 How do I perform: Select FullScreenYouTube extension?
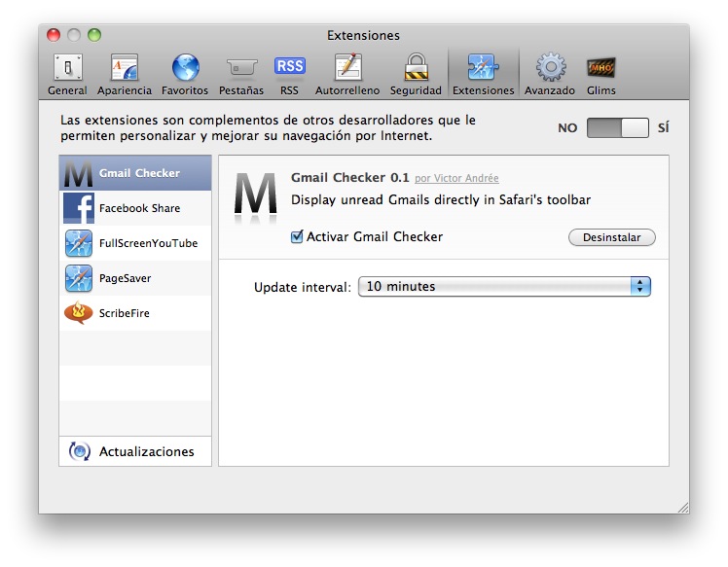click(135, 243)
